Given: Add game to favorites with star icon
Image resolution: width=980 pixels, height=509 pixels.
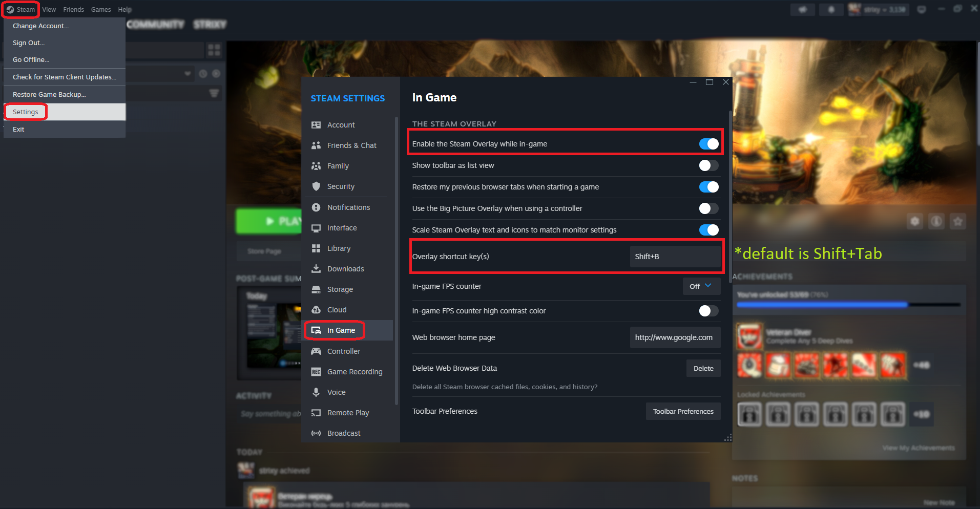Looking at the screenshot, I should pos(958,221).
